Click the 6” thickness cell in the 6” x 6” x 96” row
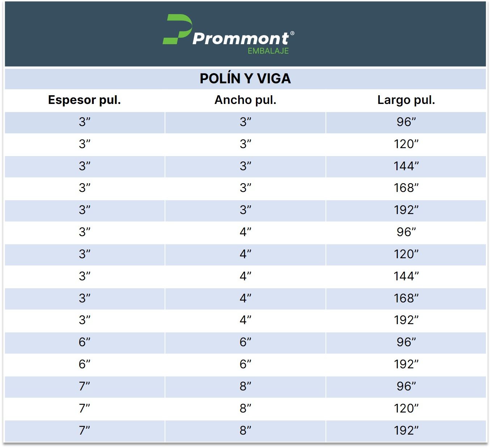The image size is (492, 448). click(84, 342)
